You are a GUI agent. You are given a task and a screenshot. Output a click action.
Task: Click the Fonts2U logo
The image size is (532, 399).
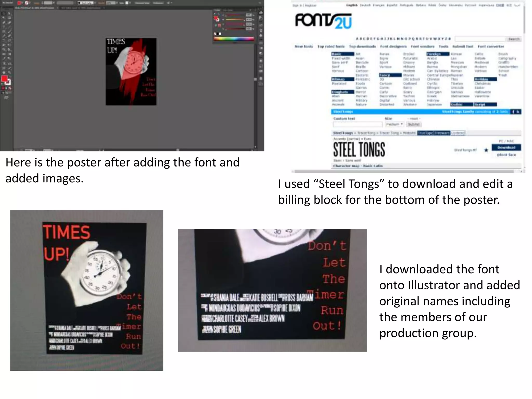pos(323,21)
